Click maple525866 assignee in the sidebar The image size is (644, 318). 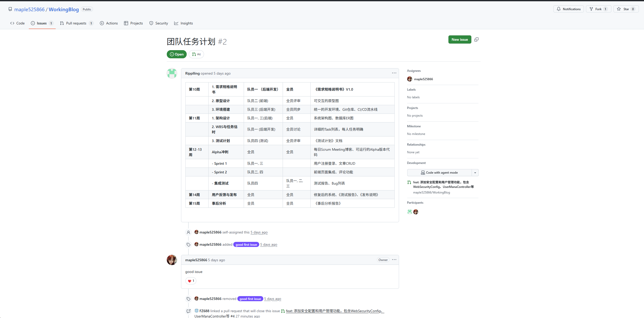(423, 79)
